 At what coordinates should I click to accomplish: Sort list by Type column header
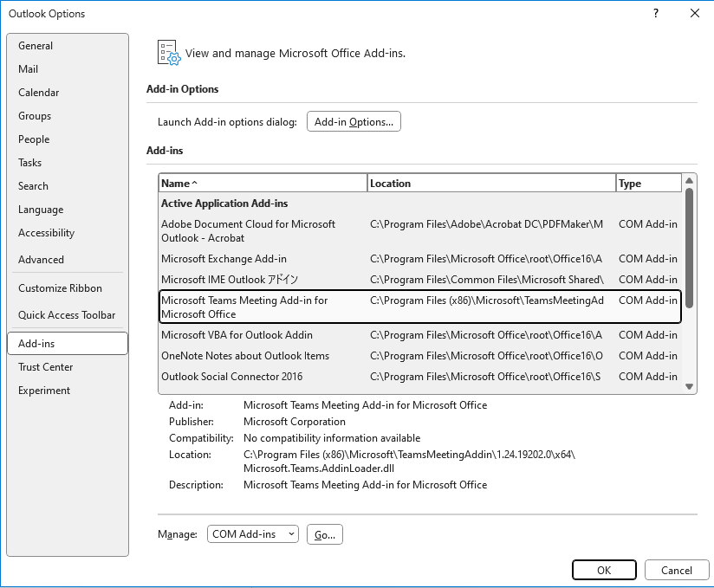(648, 183)
